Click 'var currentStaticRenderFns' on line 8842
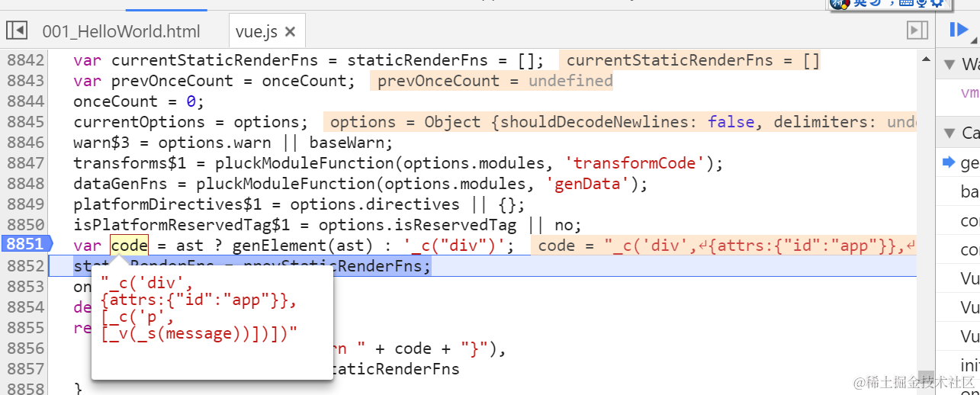The width and height of the screenshot is (980, 395). [205, 60]
